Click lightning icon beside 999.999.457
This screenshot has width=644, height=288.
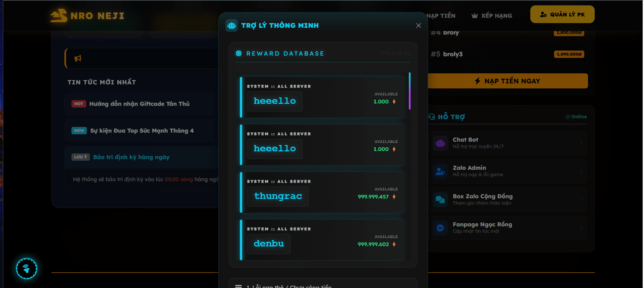pos(394,197)
